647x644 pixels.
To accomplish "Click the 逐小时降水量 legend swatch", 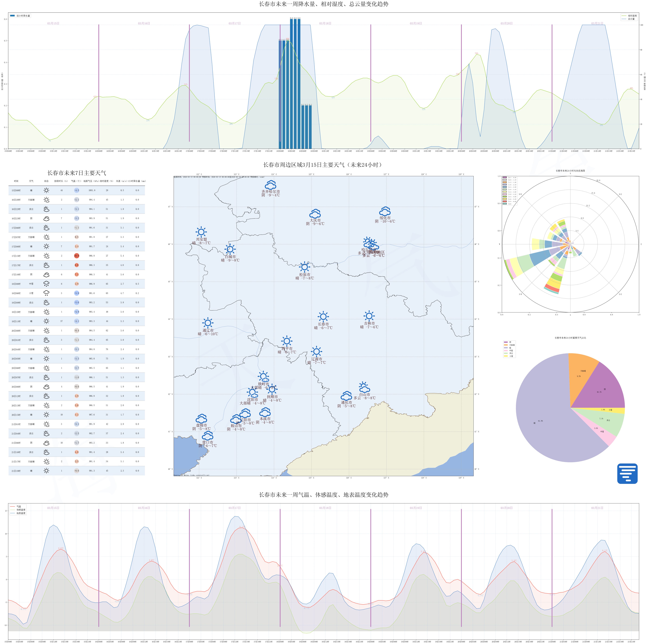I will [x=12, y=16].
